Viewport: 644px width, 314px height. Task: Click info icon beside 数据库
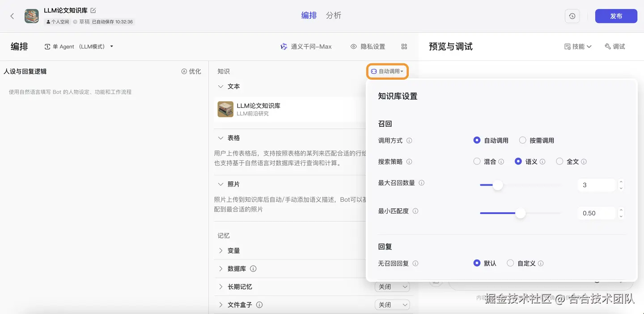[x=253, y=269]
